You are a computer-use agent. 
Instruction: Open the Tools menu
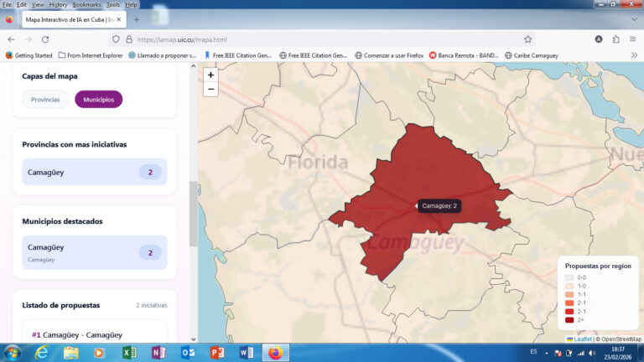pyautogui.click(x=112, y=4)
